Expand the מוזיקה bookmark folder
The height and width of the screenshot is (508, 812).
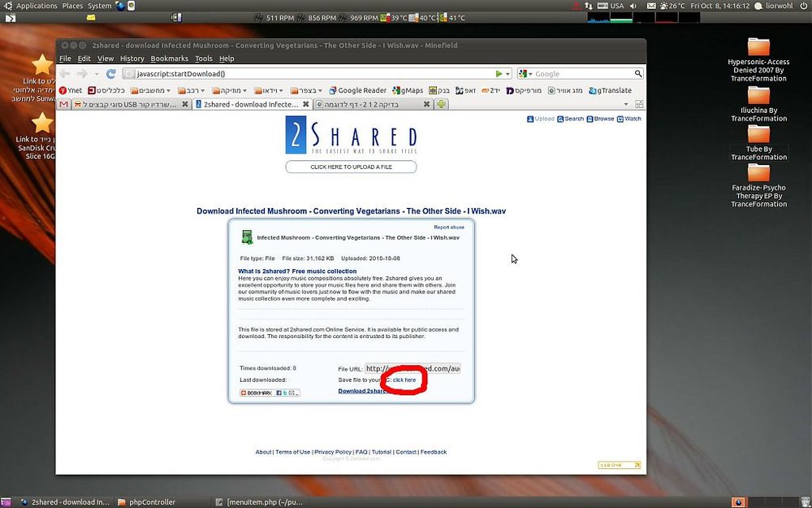pyautogui.click(x=230, y=90)
